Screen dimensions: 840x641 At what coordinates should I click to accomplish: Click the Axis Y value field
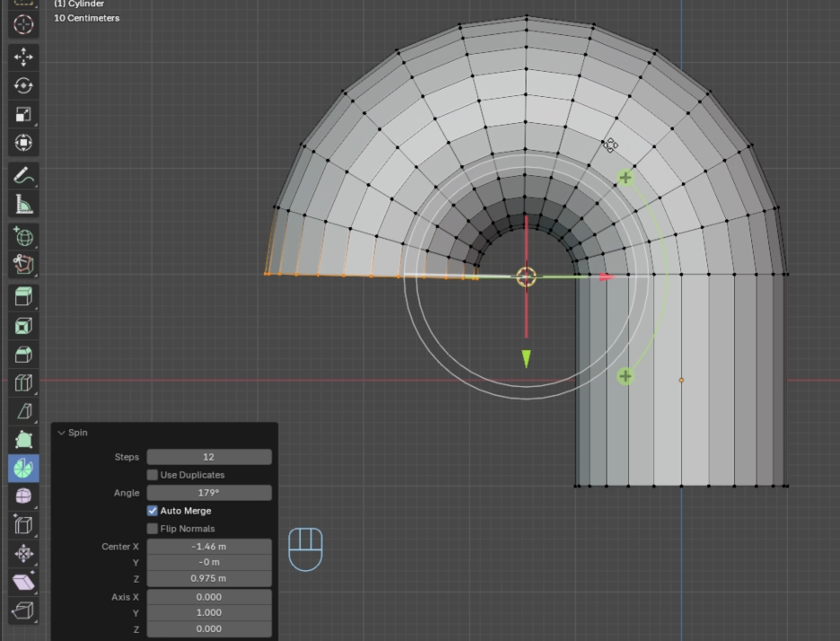tap(209, 613)
